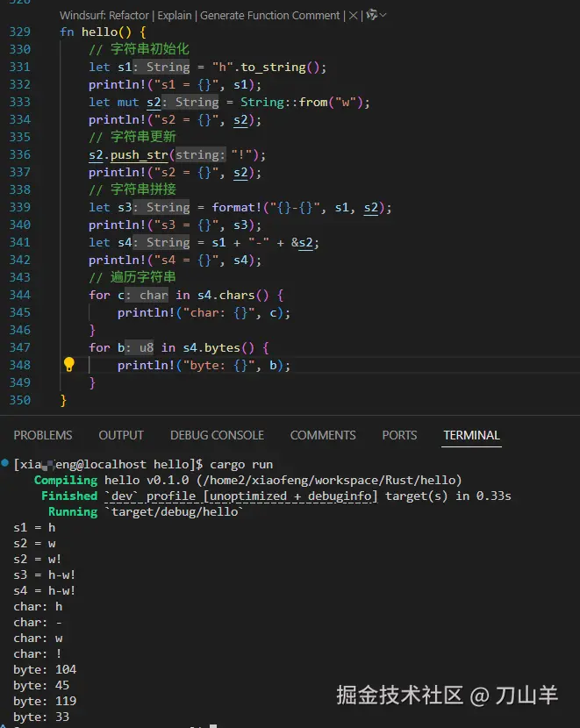Click terminal output s1 = h
The width and height of the screenshot is (580, 728).
coord(34,527)
